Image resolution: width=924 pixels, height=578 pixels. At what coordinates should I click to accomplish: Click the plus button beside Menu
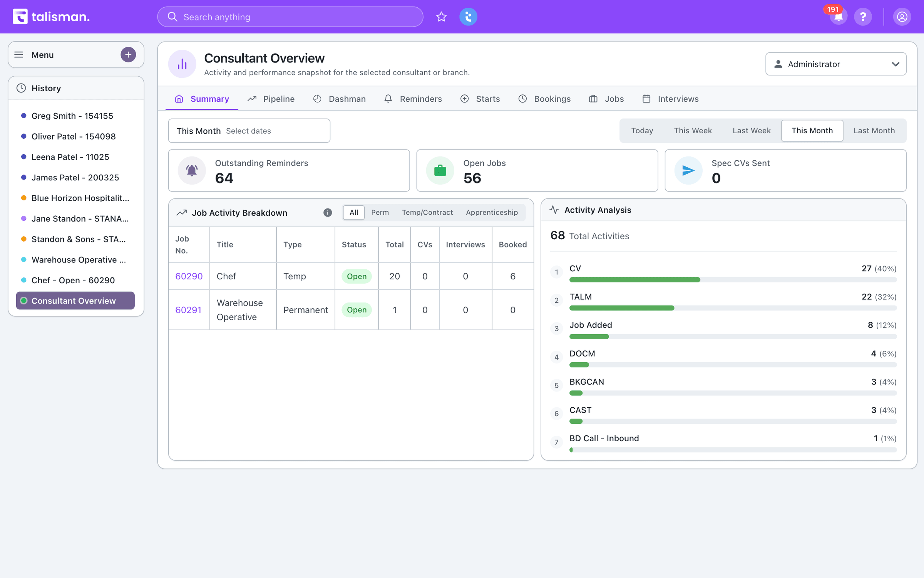click(x=128, y=55)
